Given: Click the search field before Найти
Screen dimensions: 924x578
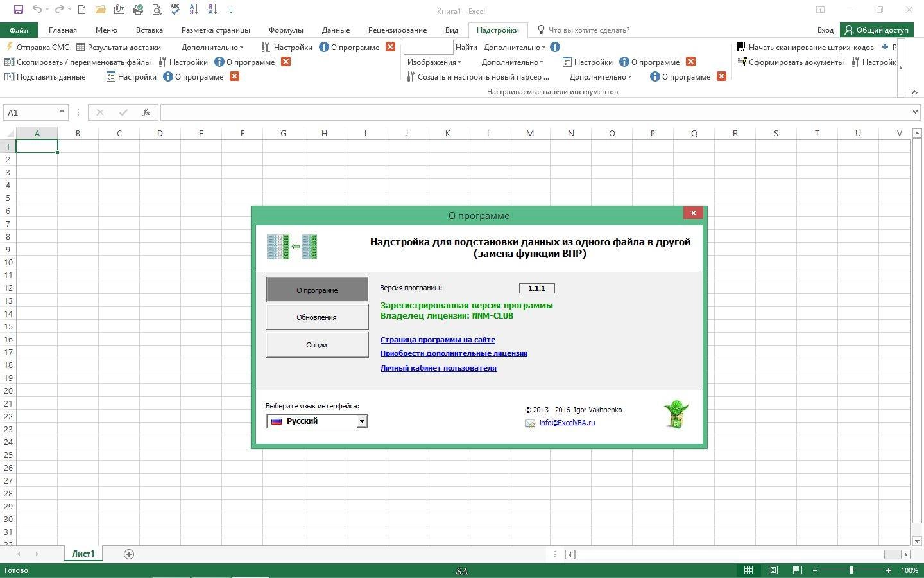Looking at the screenshot, I should pos(429,47).
